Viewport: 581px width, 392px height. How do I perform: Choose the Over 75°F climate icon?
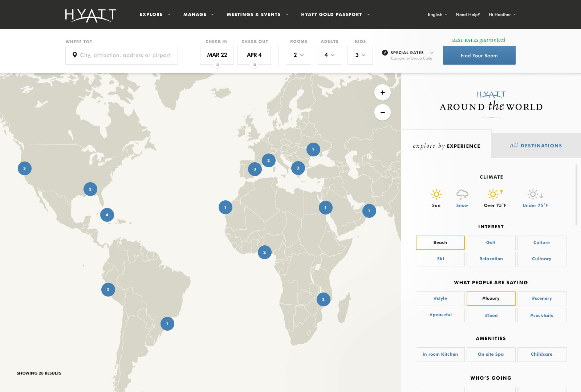pyautogui.click(x=495, y=195)
